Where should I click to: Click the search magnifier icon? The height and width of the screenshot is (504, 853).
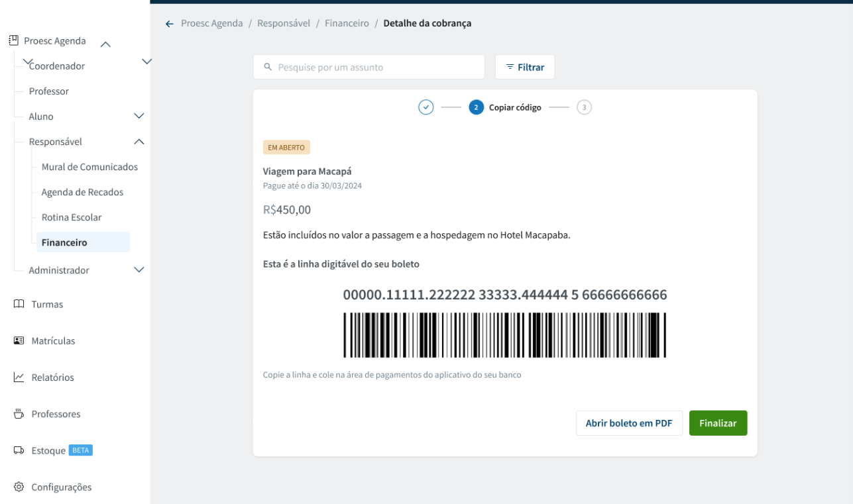click(268, 67)
